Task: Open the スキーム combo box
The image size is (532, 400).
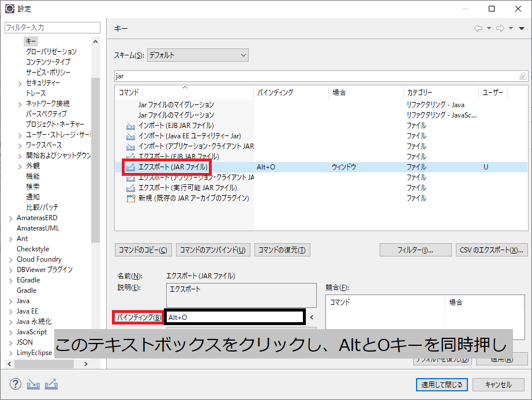Action: point(197,55)
